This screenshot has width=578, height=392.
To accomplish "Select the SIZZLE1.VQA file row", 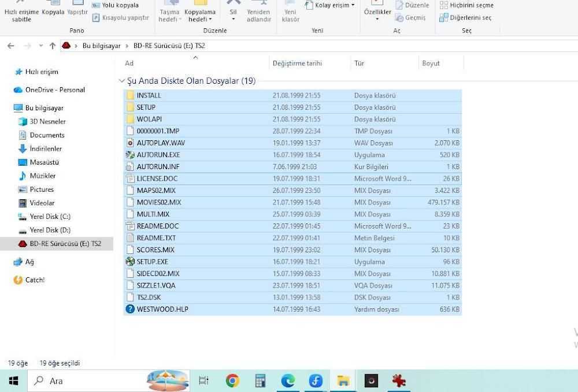I will (292, 286).
